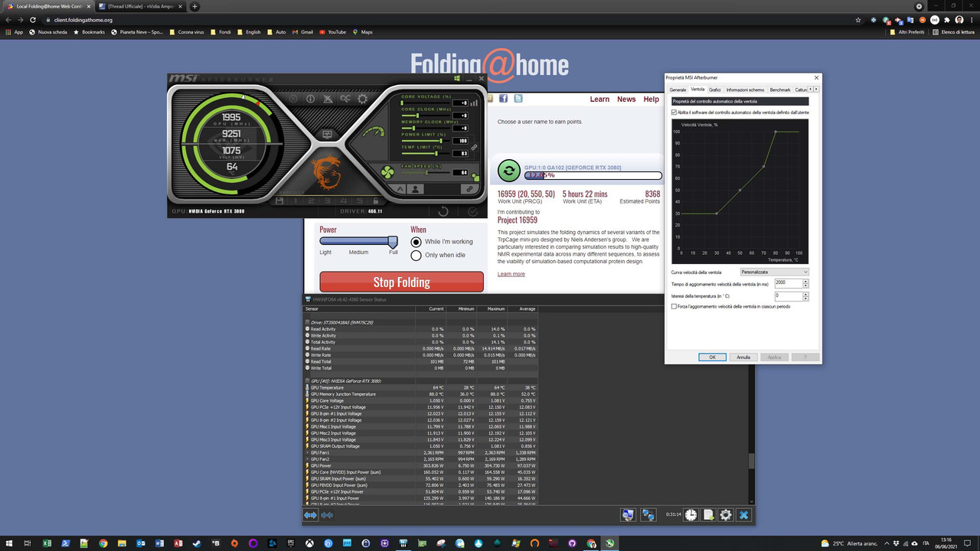Image resolution: width=980 pixels, height=551 pixels.
Task: Select Only when idle radio button
Action: click(416, 256)
